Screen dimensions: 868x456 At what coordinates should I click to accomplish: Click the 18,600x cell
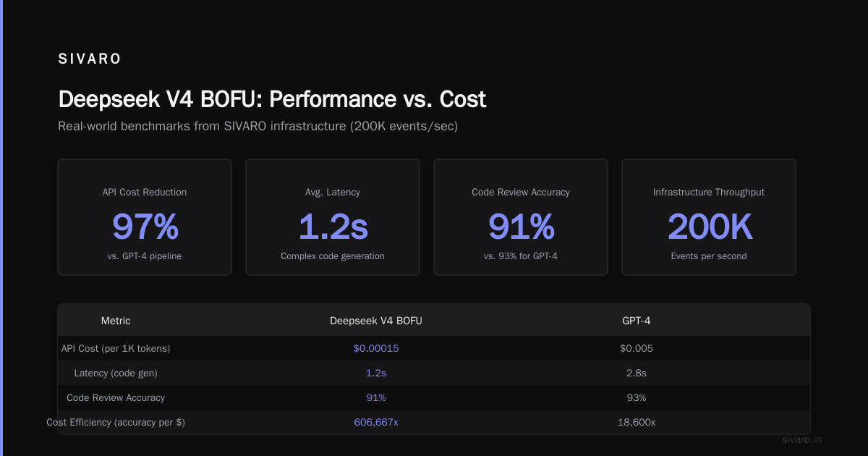[x=637, y=422]
